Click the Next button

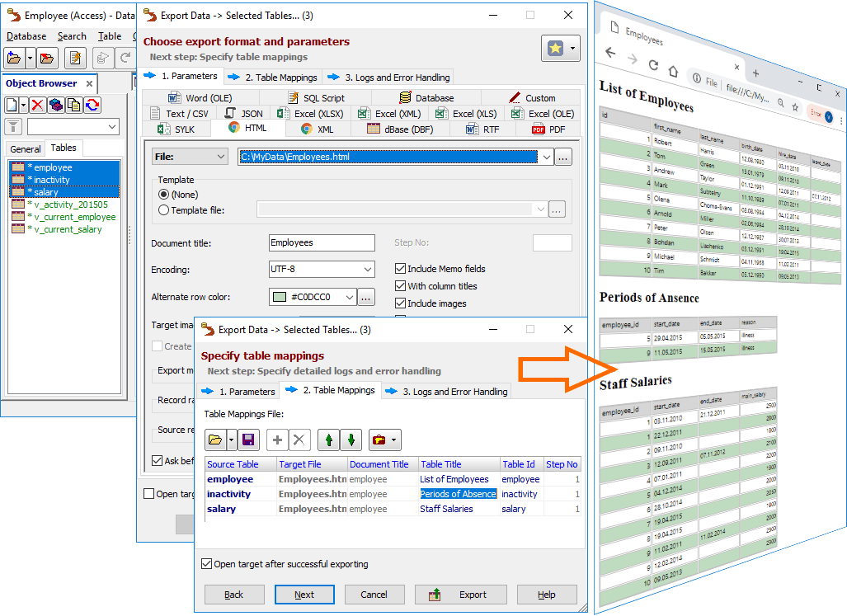[304, 595]
